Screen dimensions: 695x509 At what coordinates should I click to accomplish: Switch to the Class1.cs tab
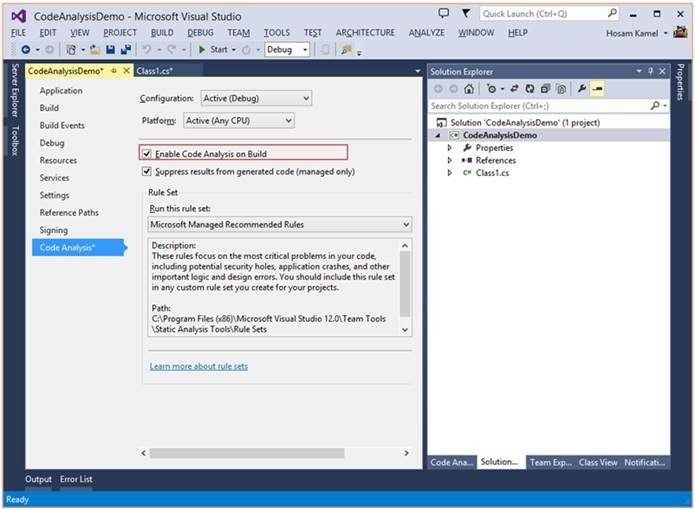click(x=155, y=70)
